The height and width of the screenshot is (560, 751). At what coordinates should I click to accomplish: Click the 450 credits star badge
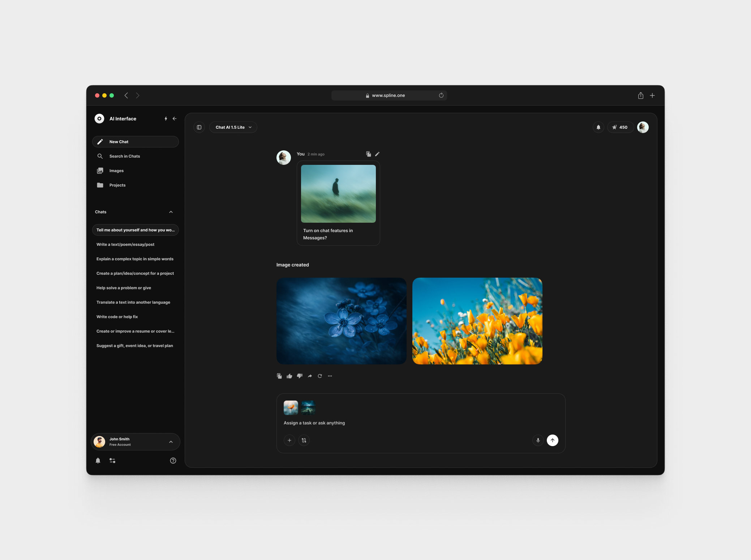620,127
